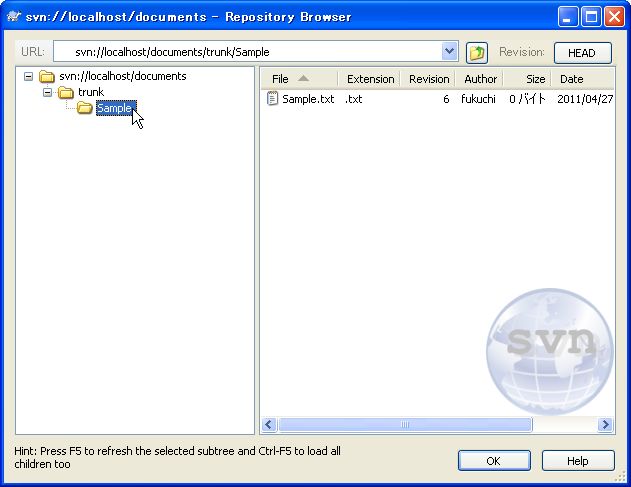The image size is (631, 487).
Task: Sort by Author column header
Action: click(480, 79)
